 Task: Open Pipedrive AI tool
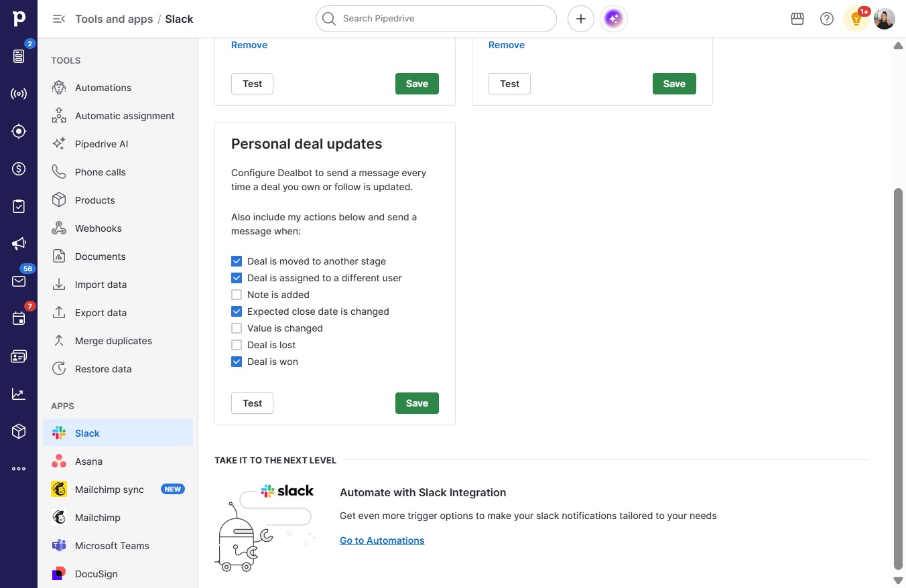pos(118,144)
